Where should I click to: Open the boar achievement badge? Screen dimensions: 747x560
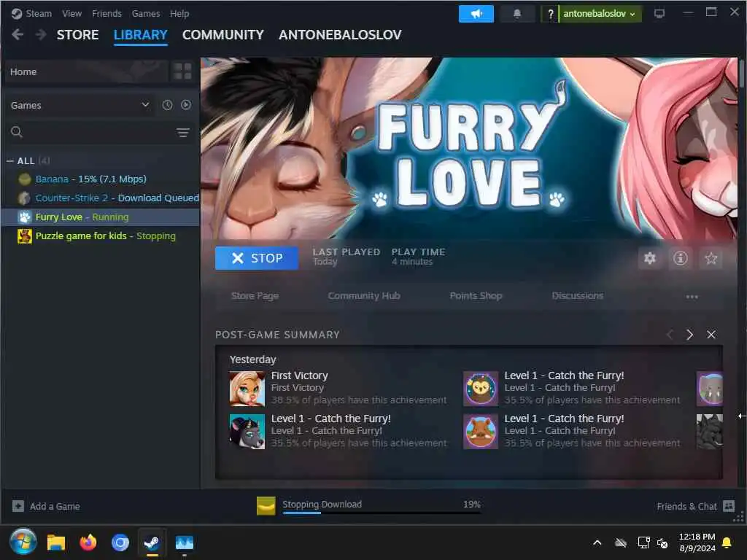click(x=481, y=432)
